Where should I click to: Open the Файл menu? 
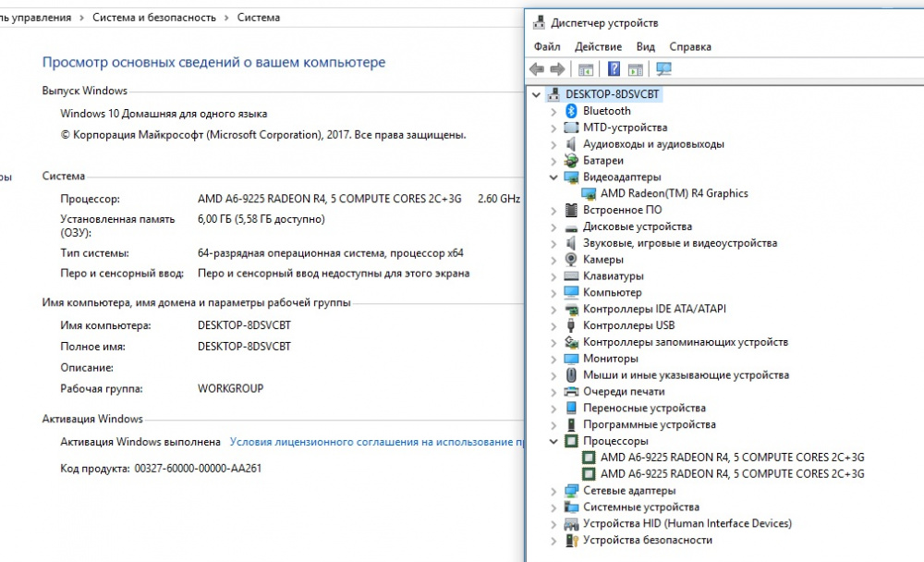(547, 46)
